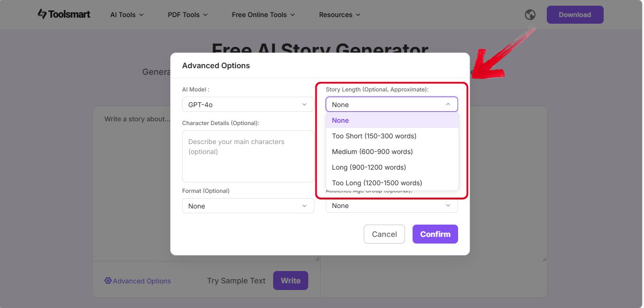Viewport: 644px width, 308px height.
Task: Click the gear icon beside Advanced Options
Action: 108,281
